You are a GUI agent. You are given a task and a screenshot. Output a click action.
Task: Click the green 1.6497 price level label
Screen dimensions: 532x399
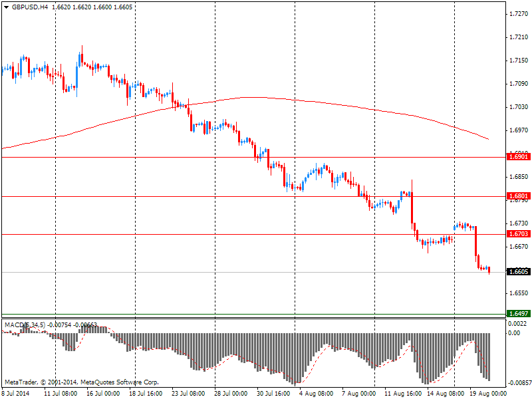click(518, 313)
